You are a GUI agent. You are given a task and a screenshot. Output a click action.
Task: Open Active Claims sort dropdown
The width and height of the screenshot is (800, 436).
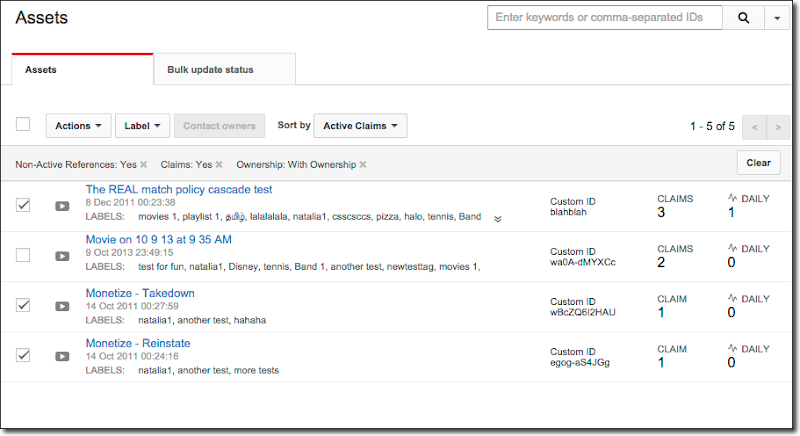tap(360, 126)
